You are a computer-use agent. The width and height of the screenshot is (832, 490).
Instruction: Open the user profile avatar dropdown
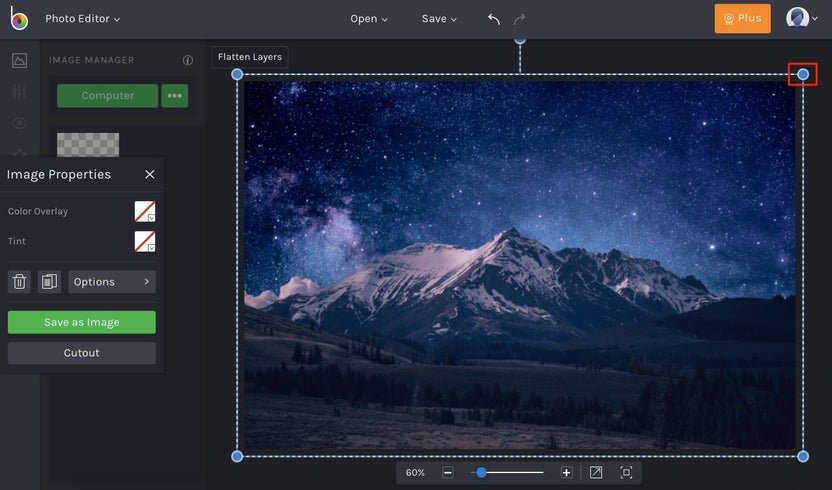coord(801,18)
